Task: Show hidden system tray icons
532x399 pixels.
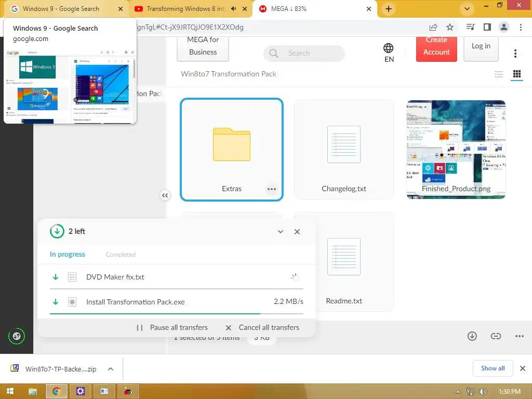Action: pyautogui.click(x=458, y=392)
